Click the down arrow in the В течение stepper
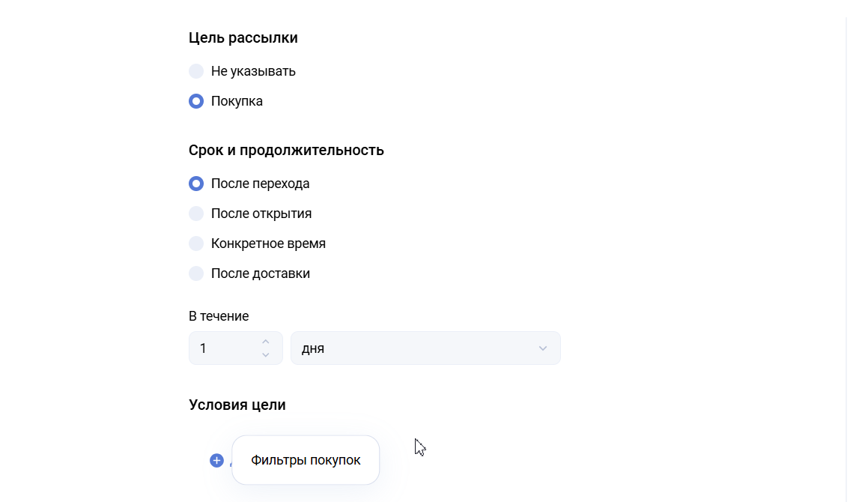This screenshot has width=868, height=502. 265,354
